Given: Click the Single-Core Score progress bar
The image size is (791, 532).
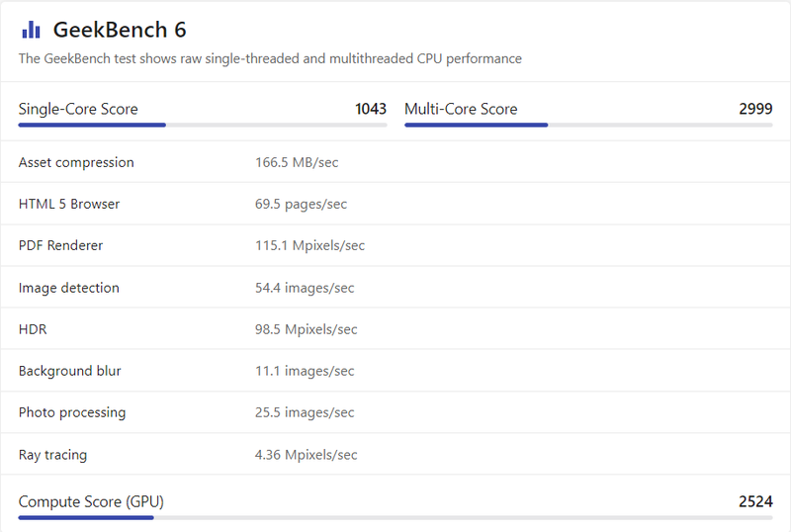Looking at the screenshot, I should [x=203, y=125].
